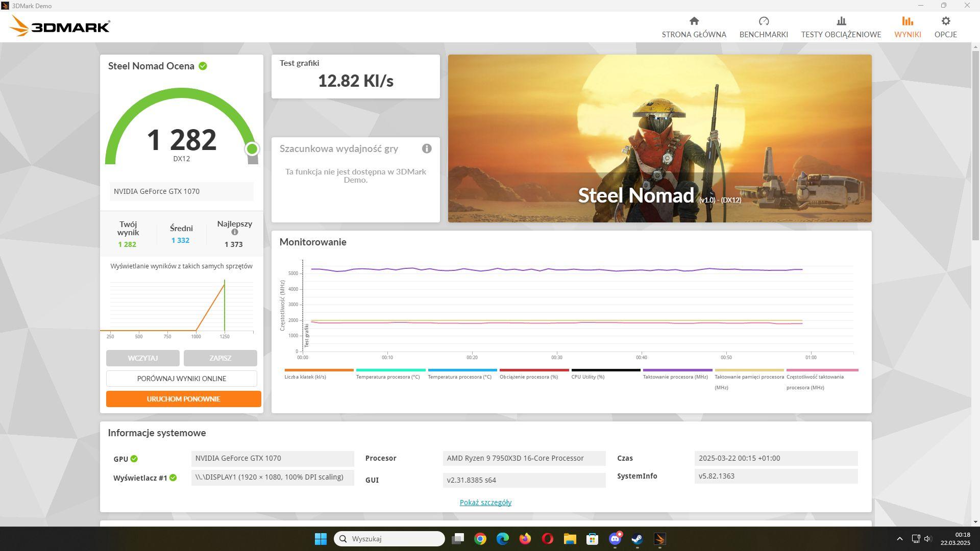
Task: Click Porównaj wyniki online button
Action: pyautogui.click(x=181, y=379)
